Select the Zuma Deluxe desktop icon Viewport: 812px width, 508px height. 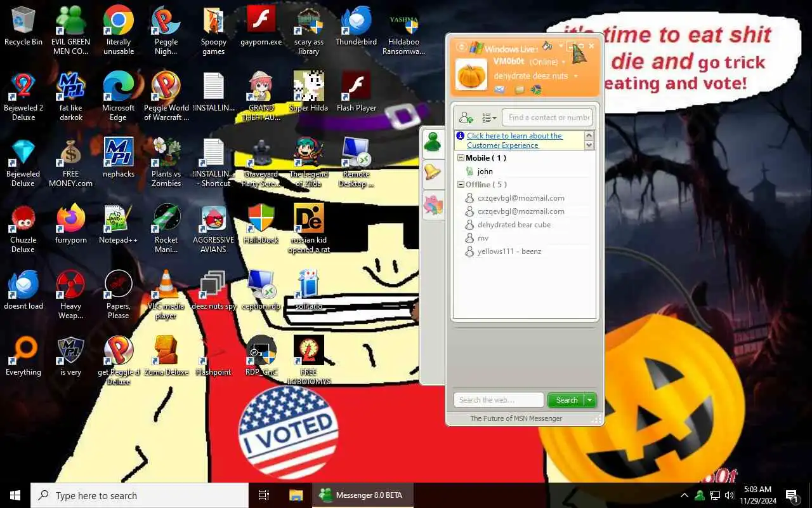pyautogui.click(x=166, y=356)
